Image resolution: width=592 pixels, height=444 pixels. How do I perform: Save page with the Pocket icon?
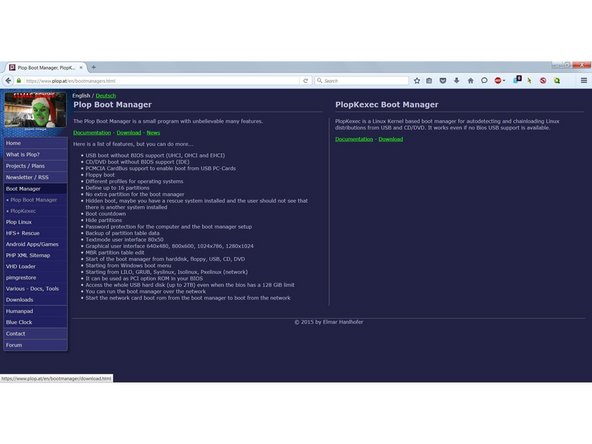click(x=443, y=80)
